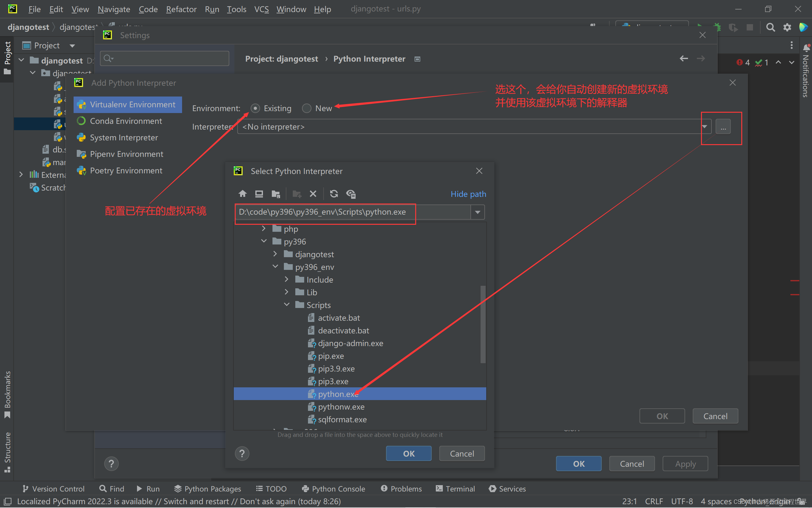The width and height of the screenshot is (812, 508).
Task: Open the File menu
Action: 34,9
